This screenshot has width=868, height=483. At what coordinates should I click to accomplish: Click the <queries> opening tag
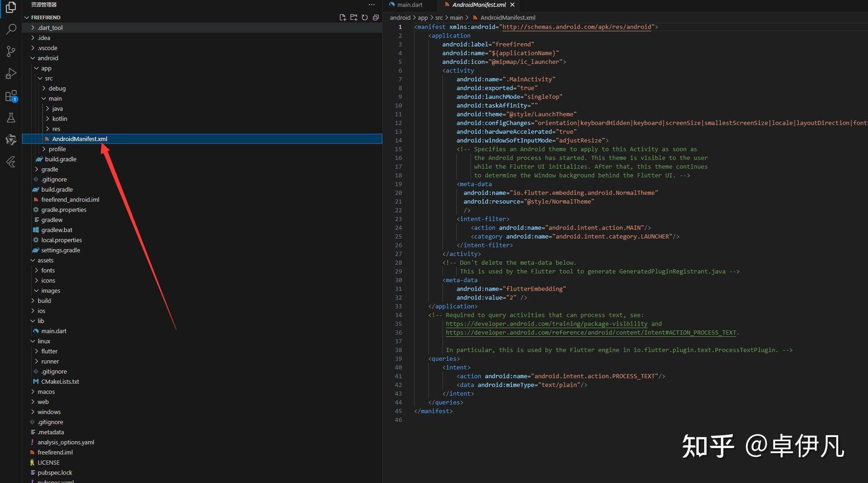[444, 358]
